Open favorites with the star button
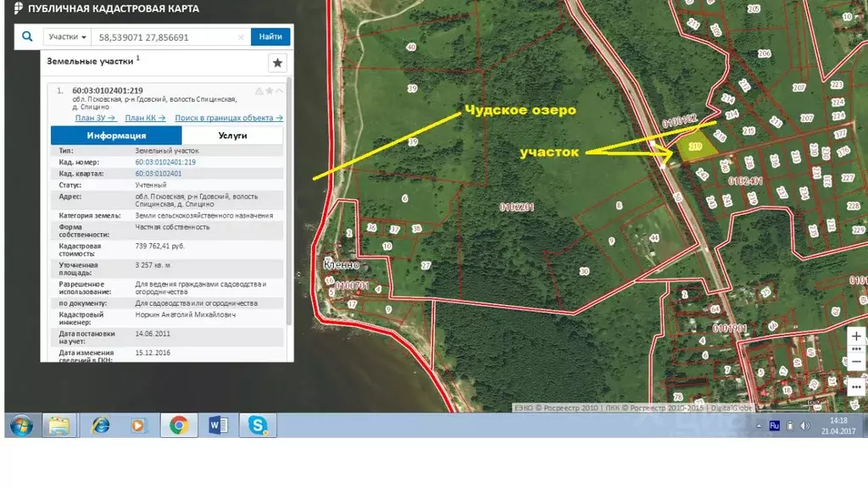Viewport: 868px width, 488px height. click(277, 63)
